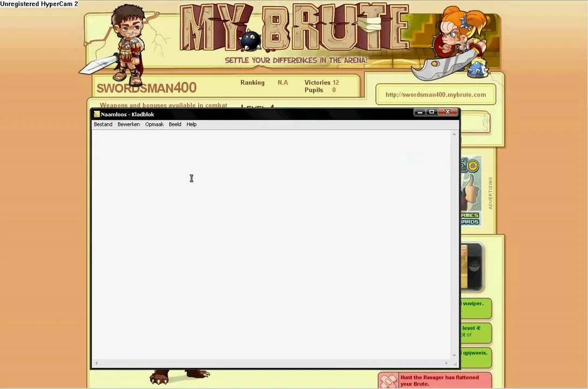The height and width of the screenshot is (389, 588).
Task: Click the vertical scrollbar up arrow in Kladblok
Action: (x=454, y=134)
